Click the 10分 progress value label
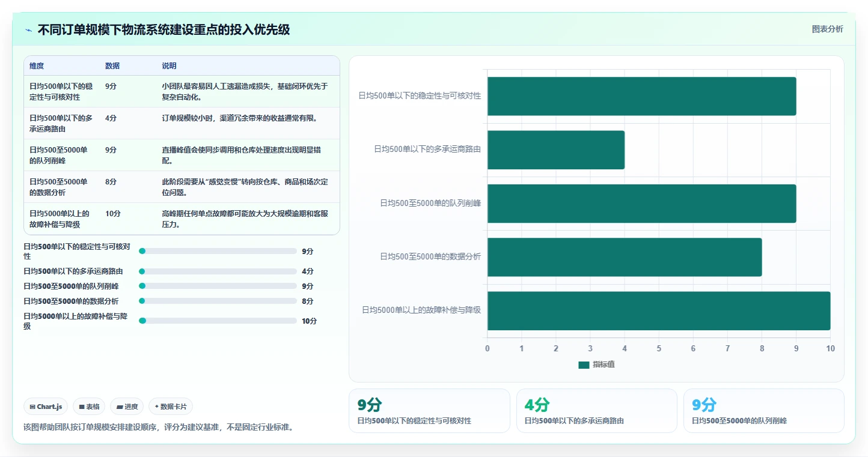Screen dimensions: 868x457 click(309, 321)
